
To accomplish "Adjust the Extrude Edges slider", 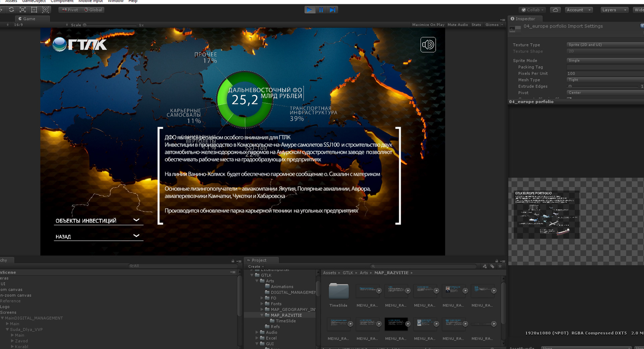I will point(603,86).
